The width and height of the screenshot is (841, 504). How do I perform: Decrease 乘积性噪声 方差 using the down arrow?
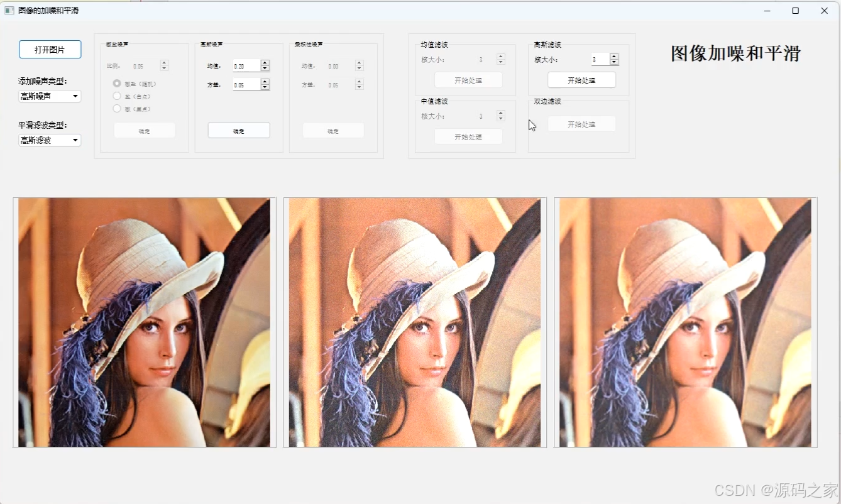pyautogui.click(x=359, y=87)
